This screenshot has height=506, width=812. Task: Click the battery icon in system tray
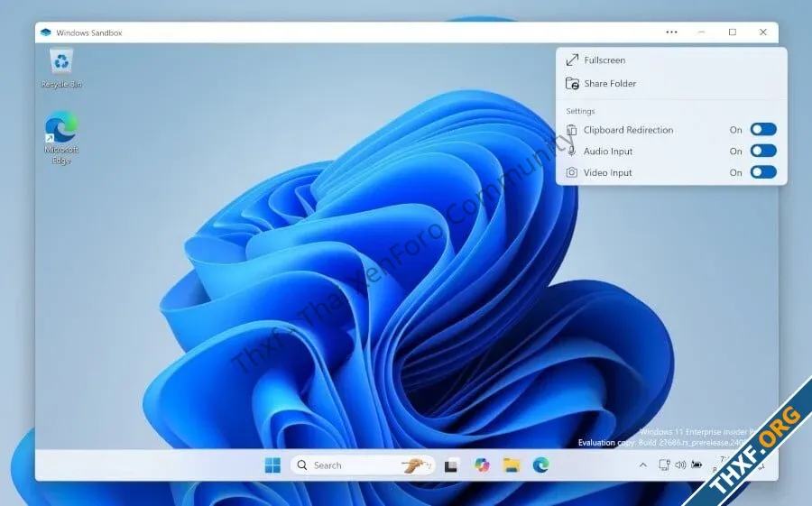point(697,465)
